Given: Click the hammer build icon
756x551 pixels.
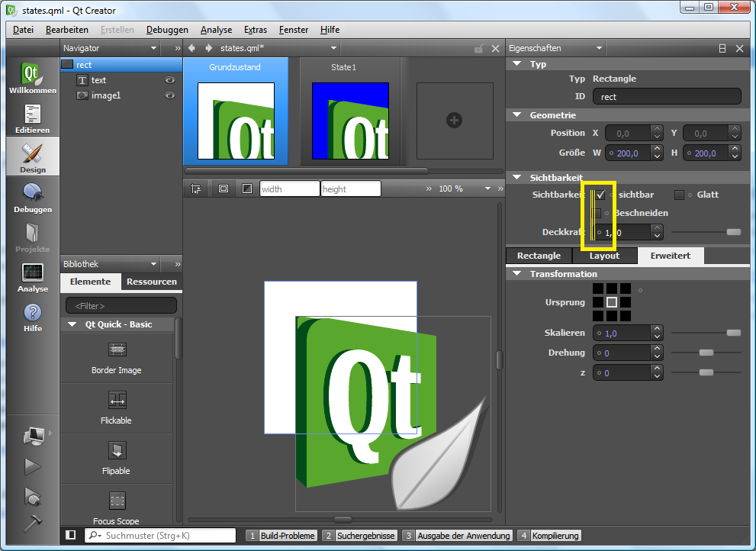Looking at the screenshot, I should click(x=33, y=523).
